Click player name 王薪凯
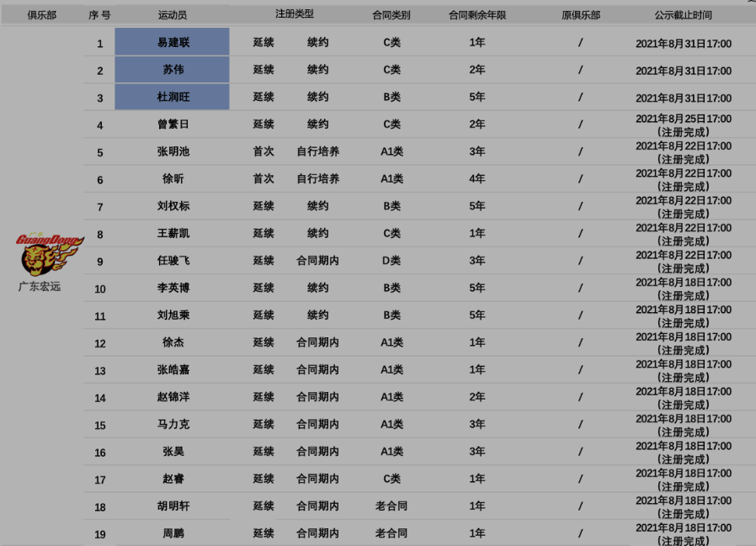The width and height of the screenshot is (756, 546). pos(173,233)
